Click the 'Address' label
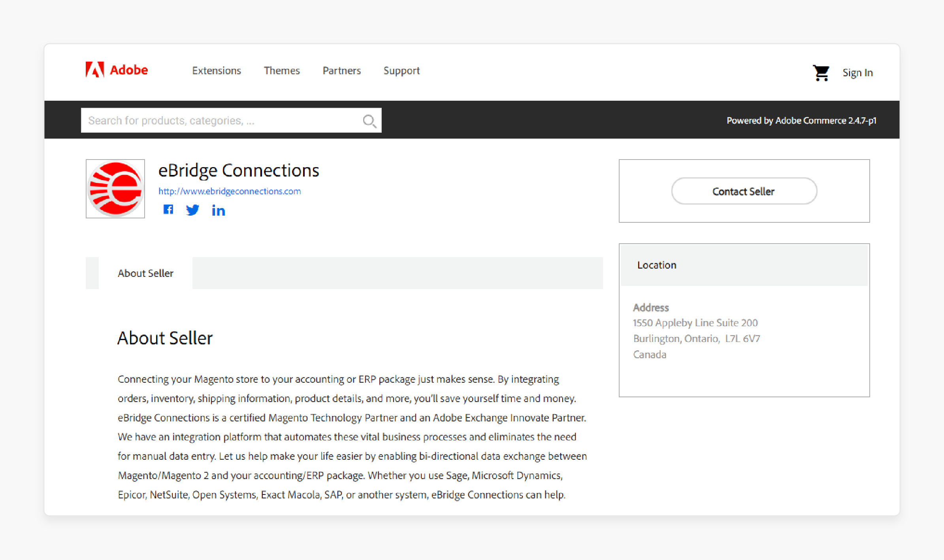The height and width of the screenshot is (560, 944). [x=651, y=308]
